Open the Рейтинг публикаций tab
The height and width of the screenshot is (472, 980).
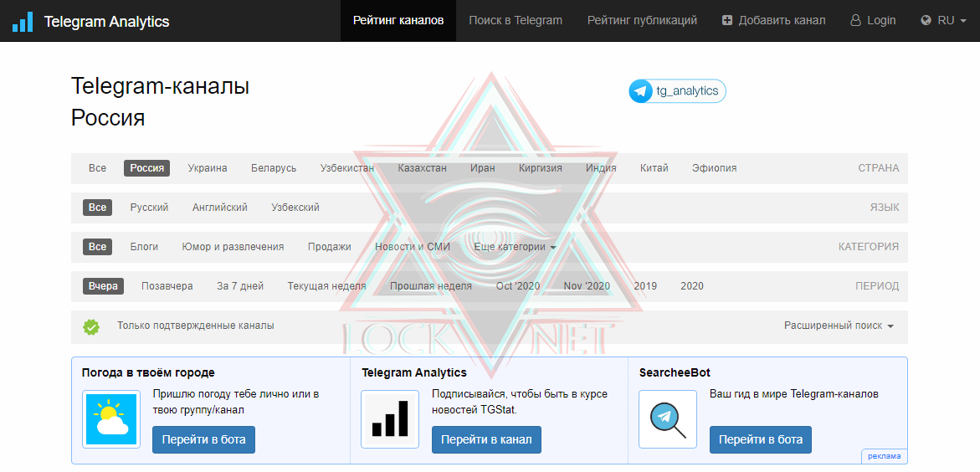[x=642, y=21]
